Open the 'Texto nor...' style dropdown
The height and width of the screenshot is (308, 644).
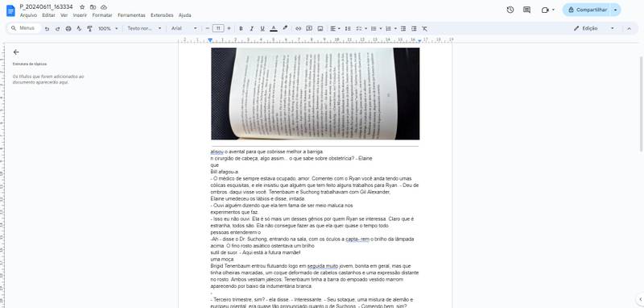point(145,28)
